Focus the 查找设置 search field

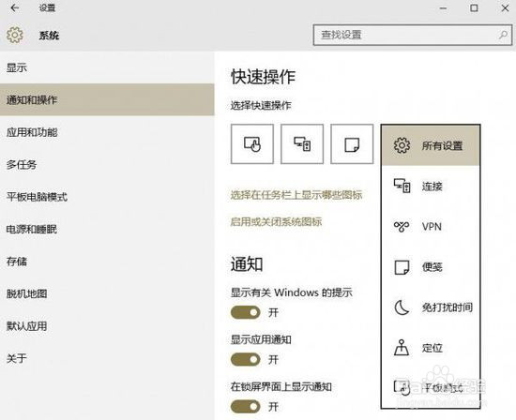coord(413,35)
